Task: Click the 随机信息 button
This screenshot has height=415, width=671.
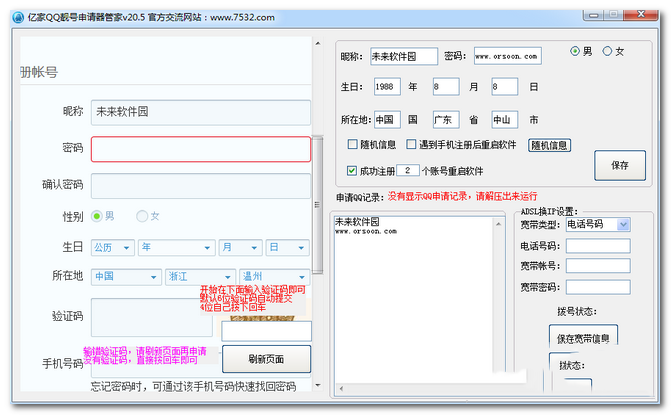Action: [549, 145]
